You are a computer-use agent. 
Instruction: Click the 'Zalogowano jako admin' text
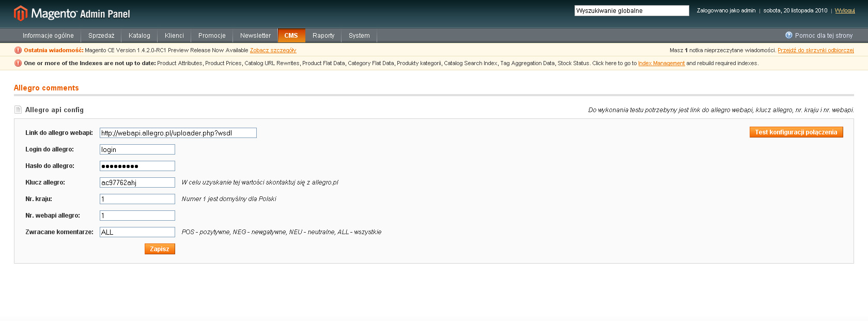click(726, 10)
